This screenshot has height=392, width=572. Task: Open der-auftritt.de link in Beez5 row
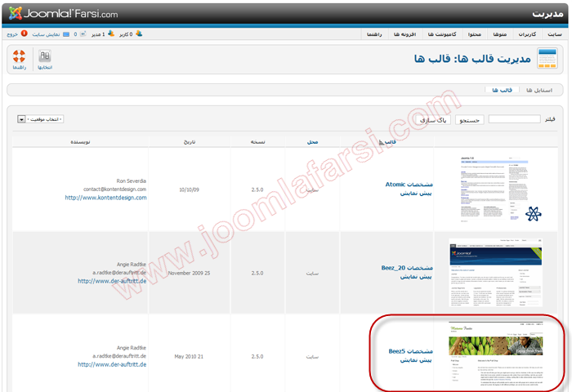[112, 365]
